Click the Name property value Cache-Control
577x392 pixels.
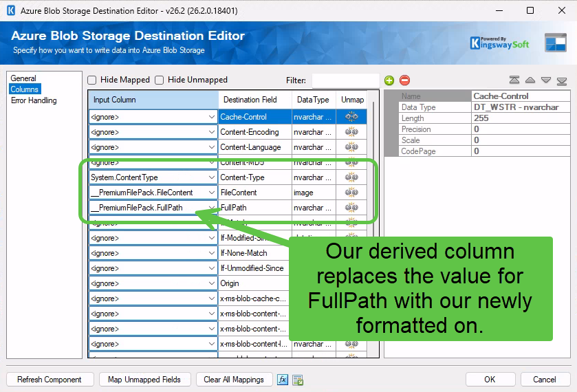pos(521,96)
